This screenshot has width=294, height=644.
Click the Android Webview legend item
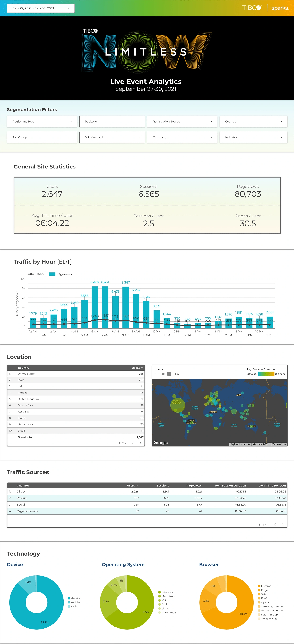[271, 611]
